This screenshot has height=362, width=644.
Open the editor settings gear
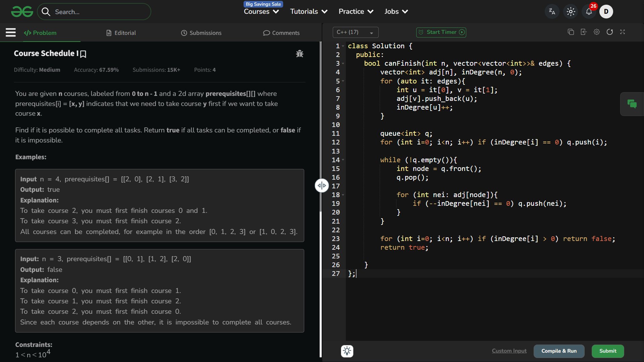pyautogui.click(x=596, y=32)
